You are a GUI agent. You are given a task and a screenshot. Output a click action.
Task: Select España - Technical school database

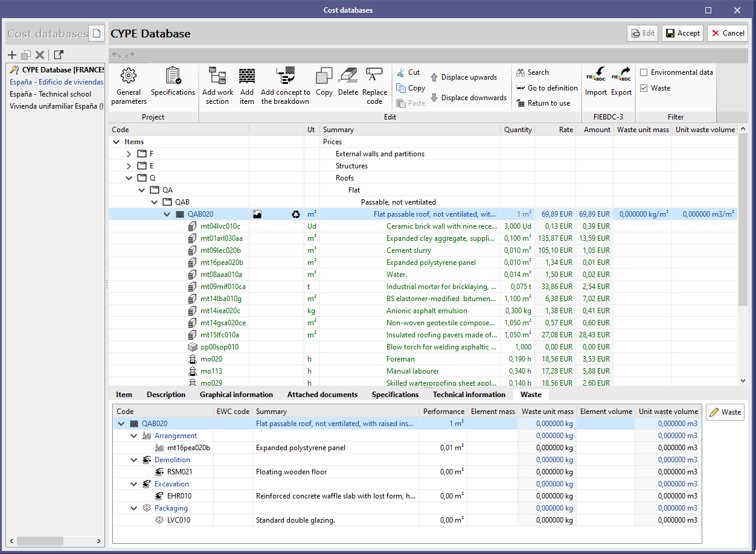tap(56, 94)
